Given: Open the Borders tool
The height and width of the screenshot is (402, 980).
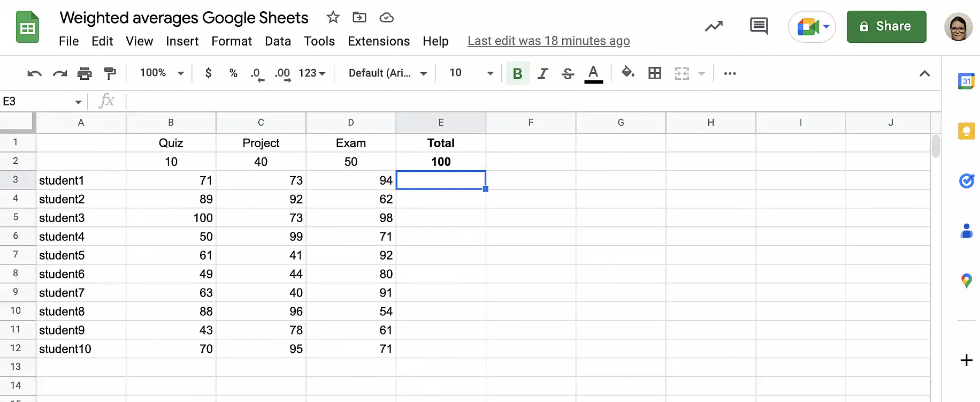Looking at the screenshot, I should tap(655, 73).
